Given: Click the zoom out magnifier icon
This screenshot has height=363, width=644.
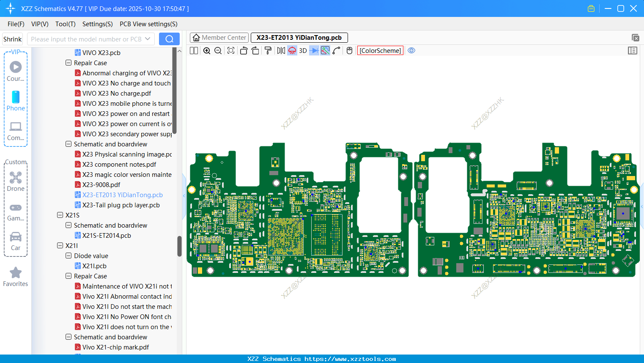Looking at the screenshot, I should point(218,51).
